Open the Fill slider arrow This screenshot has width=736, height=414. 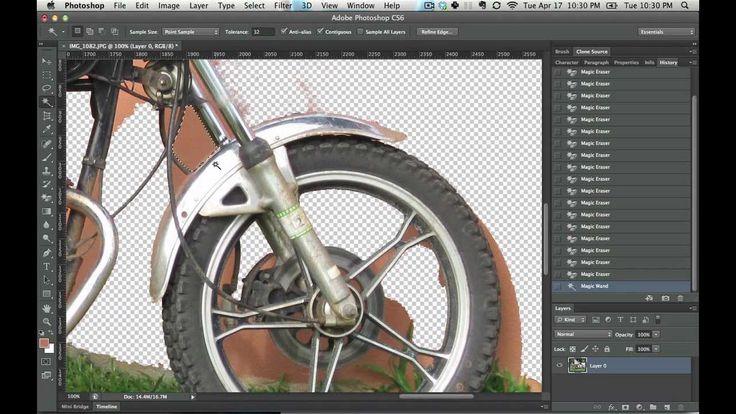[656, 349]
